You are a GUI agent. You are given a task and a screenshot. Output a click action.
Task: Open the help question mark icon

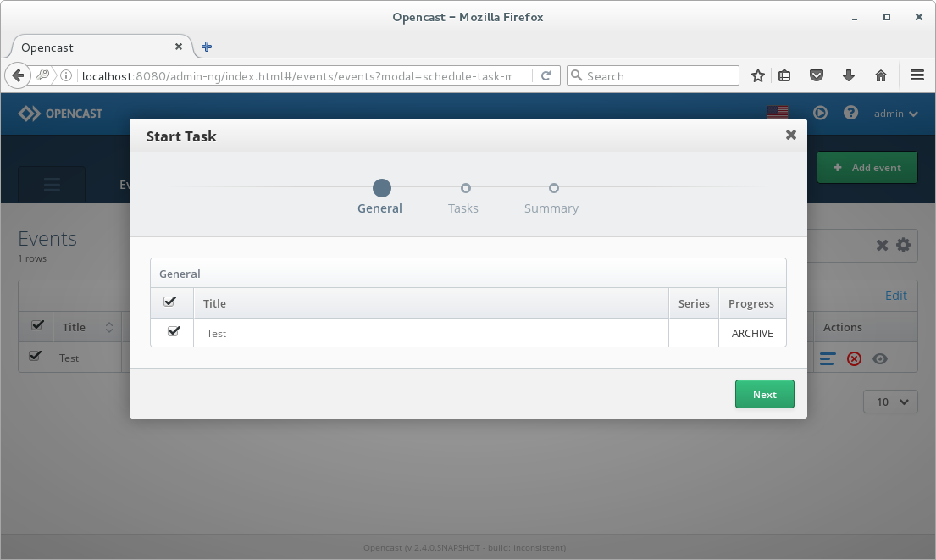850,113
